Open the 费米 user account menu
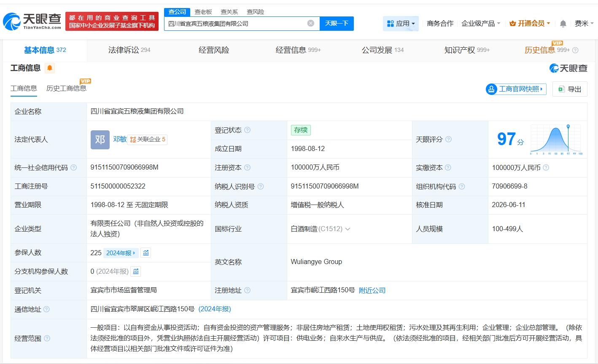Viewport: 598px width, 364px height. point(584,24)
